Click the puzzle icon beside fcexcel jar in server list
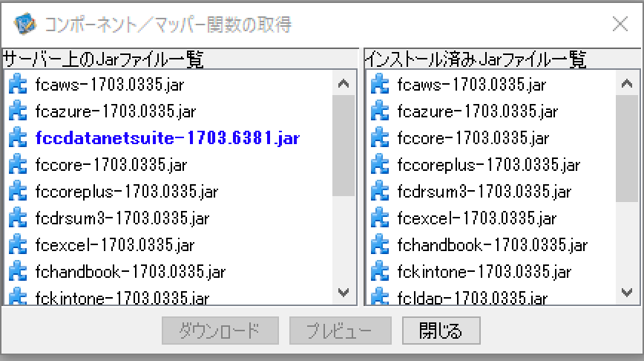 [x=18, y=244]
